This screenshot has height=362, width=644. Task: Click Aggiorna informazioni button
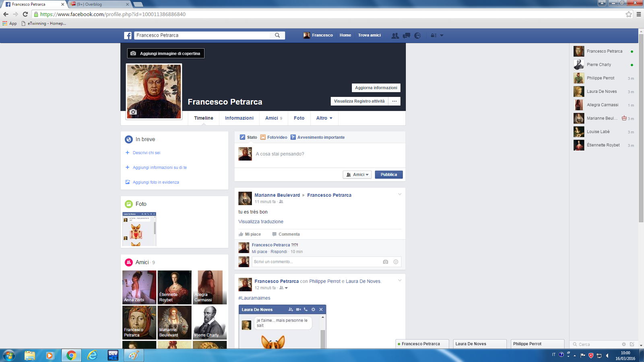(x=376, y=88)
